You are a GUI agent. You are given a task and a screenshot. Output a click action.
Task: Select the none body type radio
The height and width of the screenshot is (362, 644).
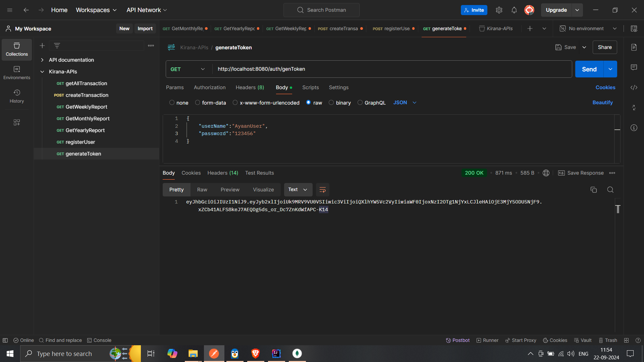[x=172, y=103]
